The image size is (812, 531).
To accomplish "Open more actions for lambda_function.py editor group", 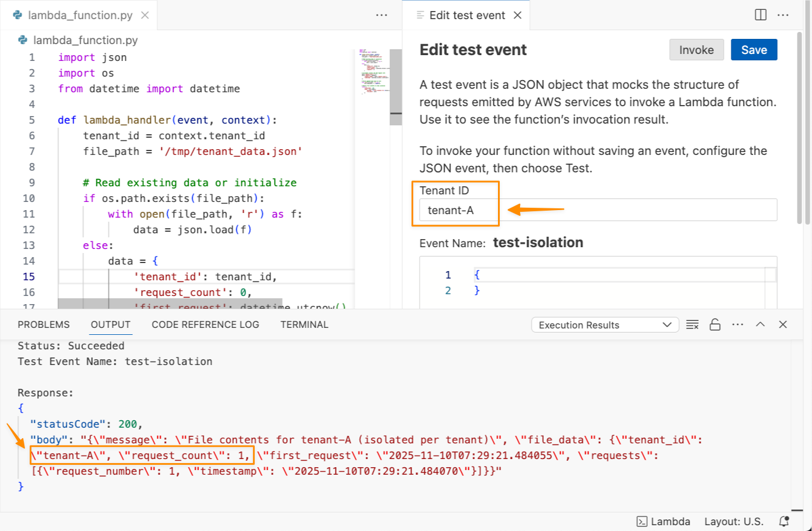I will (x=381, y=15).
